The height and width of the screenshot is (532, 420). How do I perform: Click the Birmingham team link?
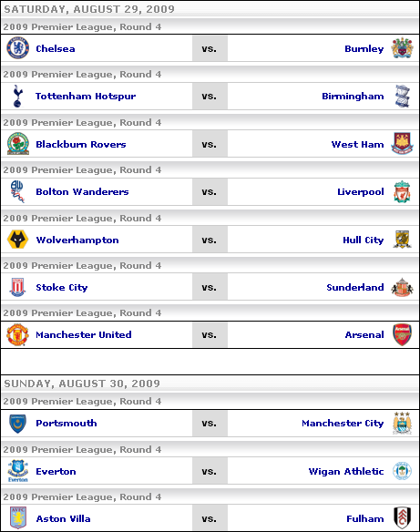click(353, 97)
